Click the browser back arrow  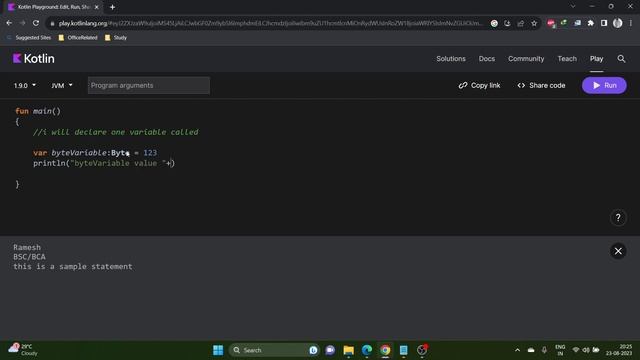pos(9,23)
